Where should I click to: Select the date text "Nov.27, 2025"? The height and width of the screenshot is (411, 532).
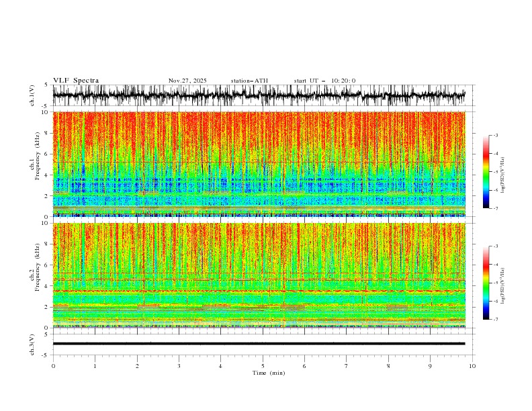coord(187,81)
